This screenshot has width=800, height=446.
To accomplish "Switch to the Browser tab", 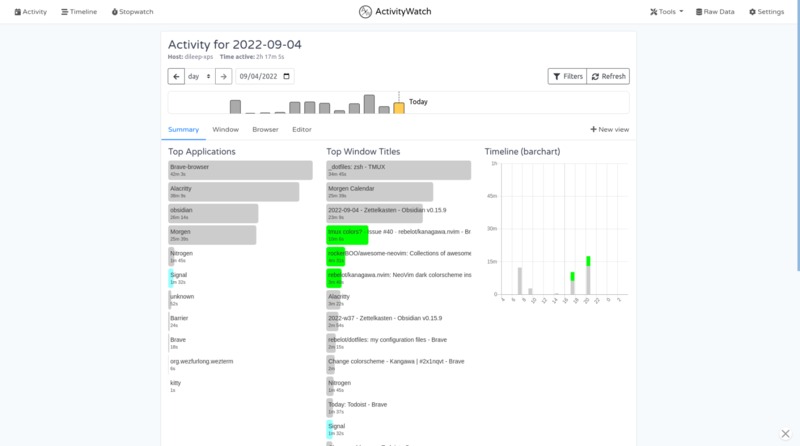I will [265, 130].
